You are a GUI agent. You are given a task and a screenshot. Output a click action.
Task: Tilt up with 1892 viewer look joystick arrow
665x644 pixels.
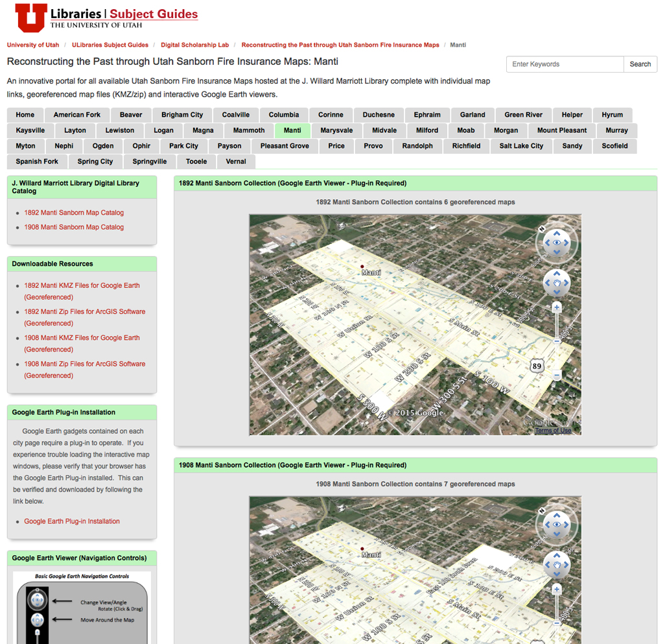[557, 233]
